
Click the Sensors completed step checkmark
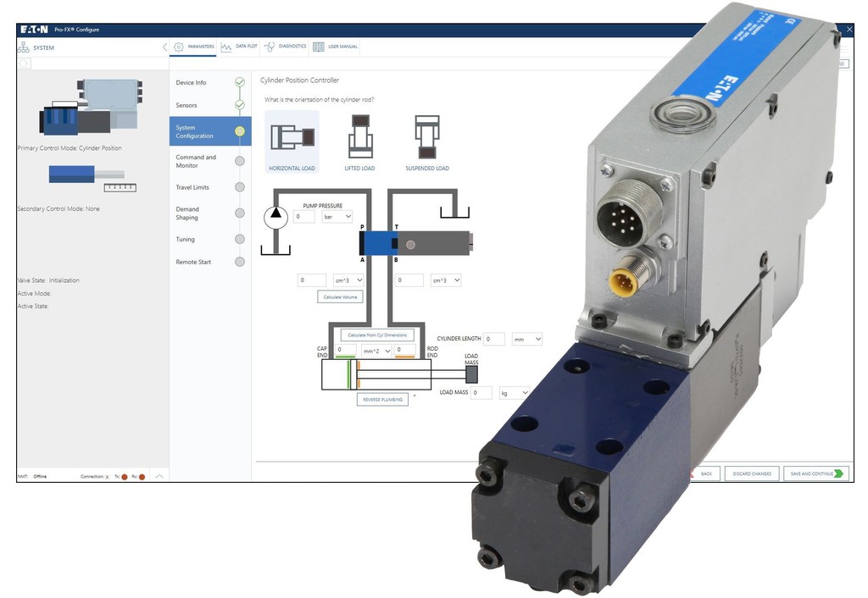[x=240, y=105]
